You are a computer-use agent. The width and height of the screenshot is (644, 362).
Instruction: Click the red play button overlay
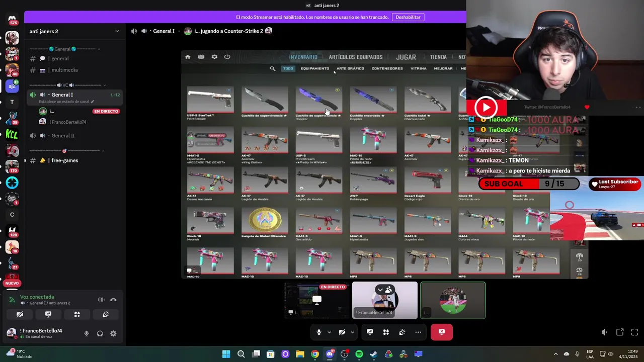(486, 107)
